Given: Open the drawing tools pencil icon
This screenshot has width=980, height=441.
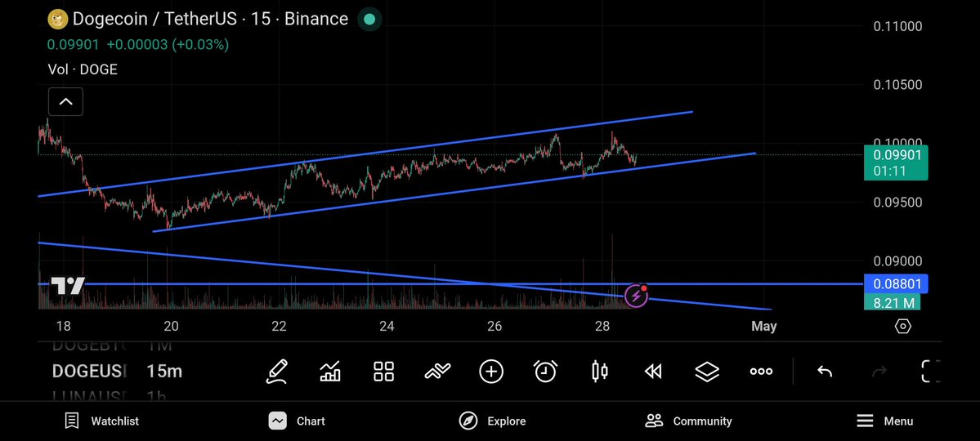Looking at the screenshot, I should [277, 371].
